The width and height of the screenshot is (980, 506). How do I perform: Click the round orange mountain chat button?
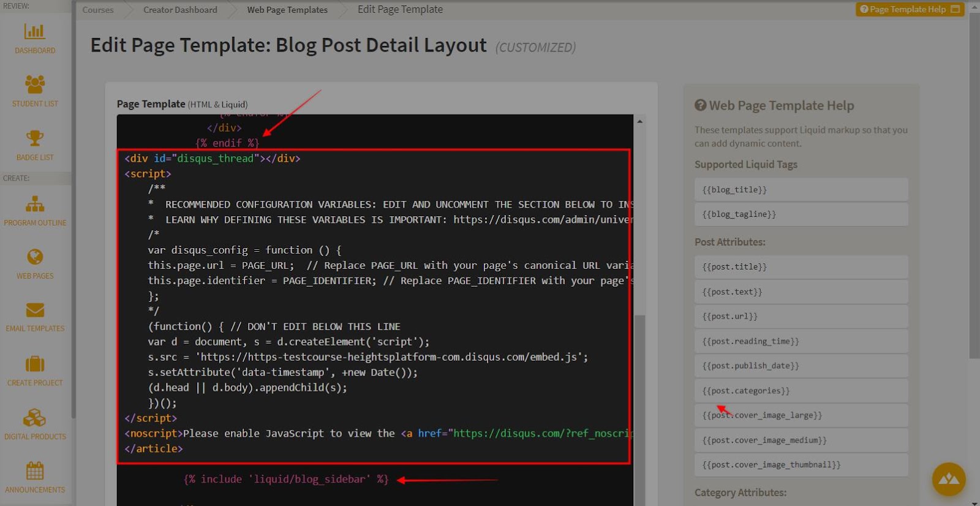pyautogui.click(x=949, y=479)
